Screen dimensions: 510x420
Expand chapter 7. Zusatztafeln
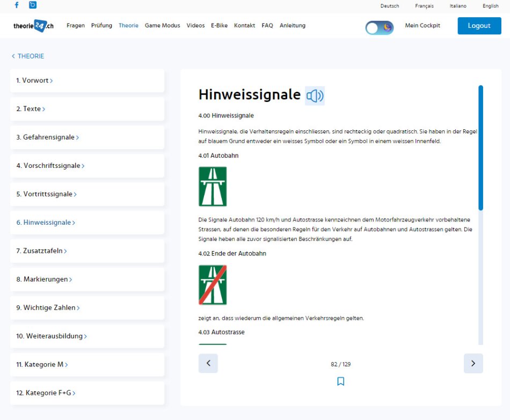87,251
